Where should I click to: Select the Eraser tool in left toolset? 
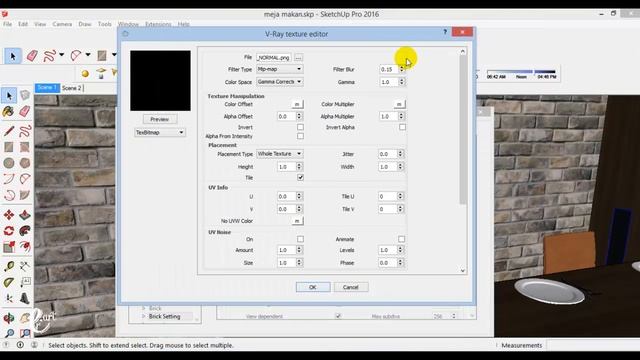25,111
